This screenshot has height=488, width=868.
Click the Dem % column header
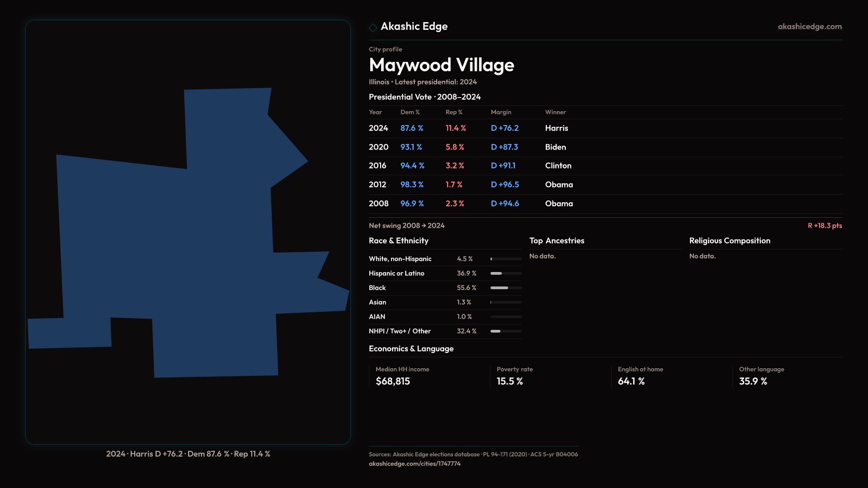410,112
